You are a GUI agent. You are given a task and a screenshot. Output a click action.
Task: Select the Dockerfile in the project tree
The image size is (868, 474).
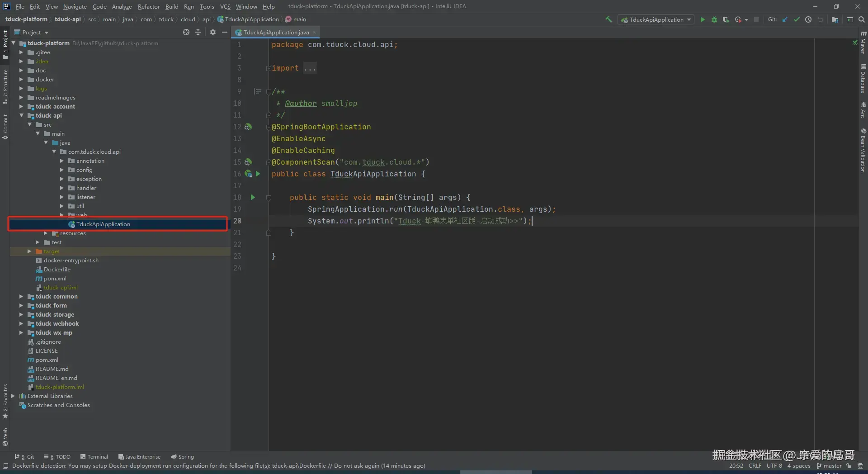tap(57, 270)
